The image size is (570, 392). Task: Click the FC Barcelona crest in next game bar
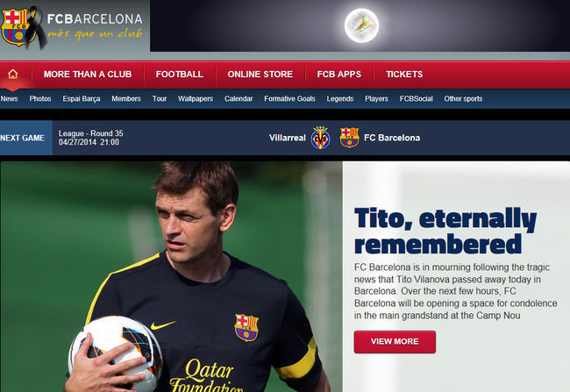349,138
